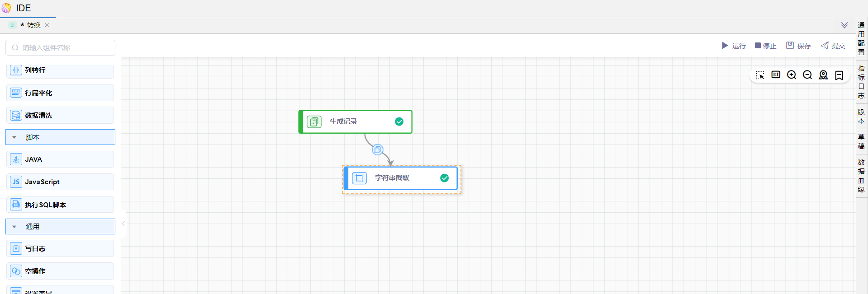Click 保存 to save the transformation
This screenshot has width=868, height=294.
tap(798, 46)
